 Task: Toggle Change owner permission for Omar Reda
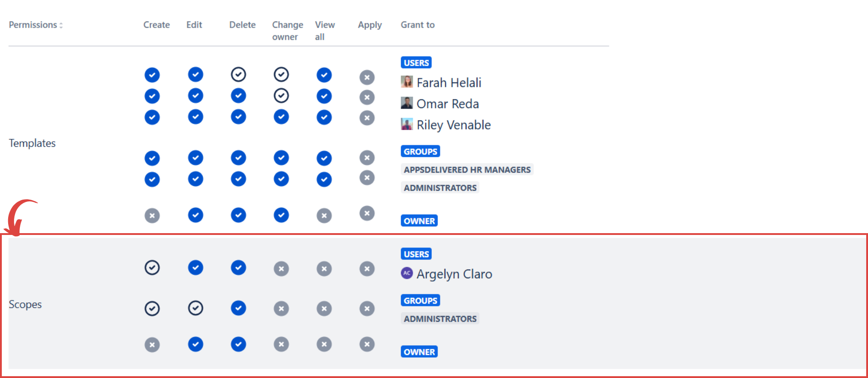click(281, 96)
